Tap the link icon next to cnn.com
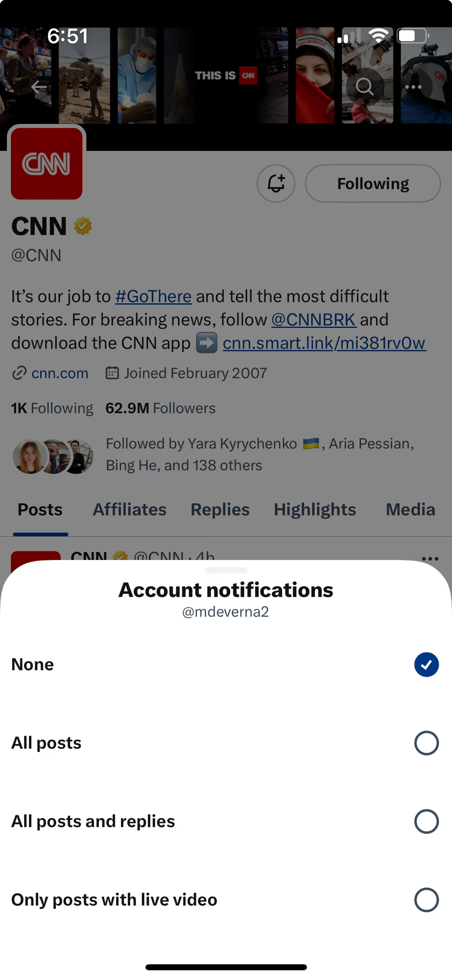Viewport: 452px width, 980px height. (19, 373)
